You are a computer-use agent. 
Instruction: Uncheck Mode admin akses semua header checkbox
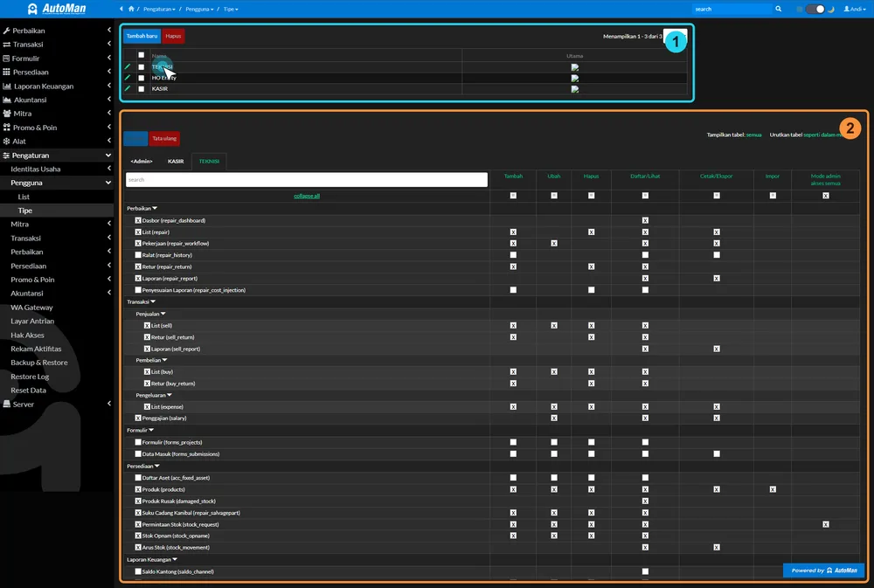826,196
